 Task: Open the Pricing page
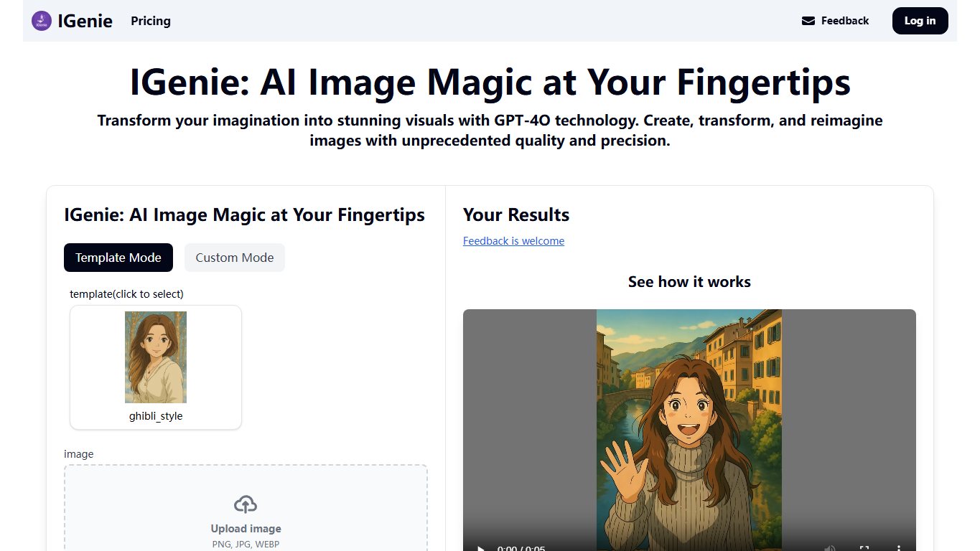pos(151,21)
